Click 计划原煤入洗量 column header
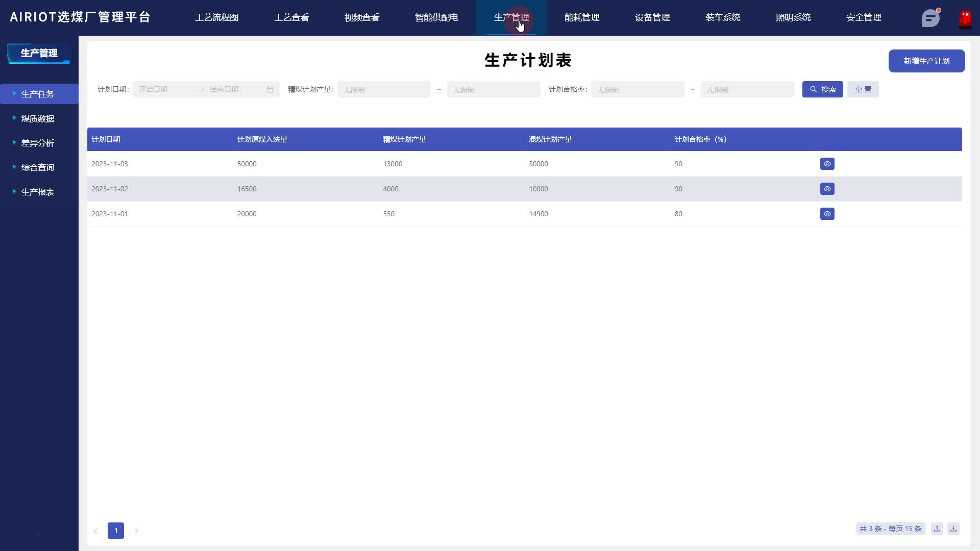 point(262,139)
